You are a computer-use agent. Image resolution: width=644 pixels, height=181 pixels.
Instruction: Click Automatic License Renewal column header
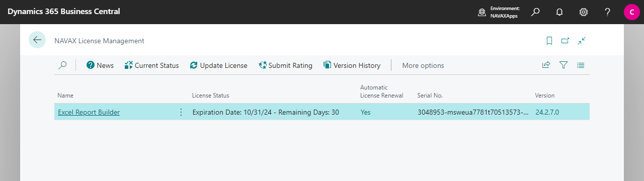[x=381, y=91]
